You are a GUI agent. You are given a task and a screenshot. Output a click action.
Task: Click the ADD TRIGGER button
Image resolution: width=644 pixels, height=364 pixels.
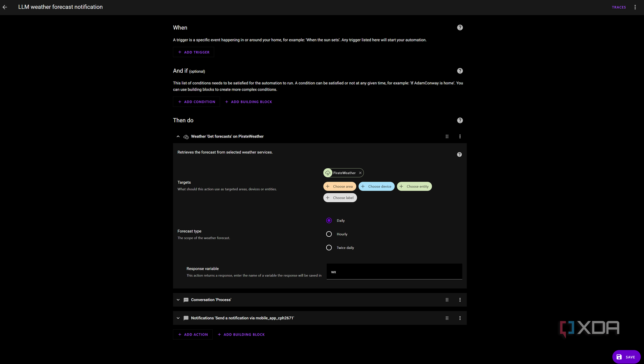[x=193, y=52]
